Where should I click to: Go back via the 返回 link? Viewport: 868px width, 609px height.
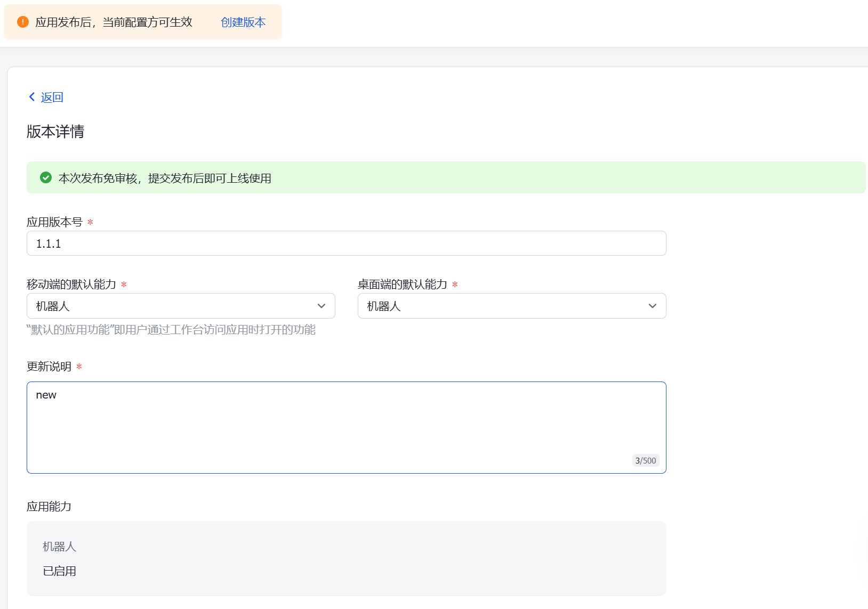(52, 98)
